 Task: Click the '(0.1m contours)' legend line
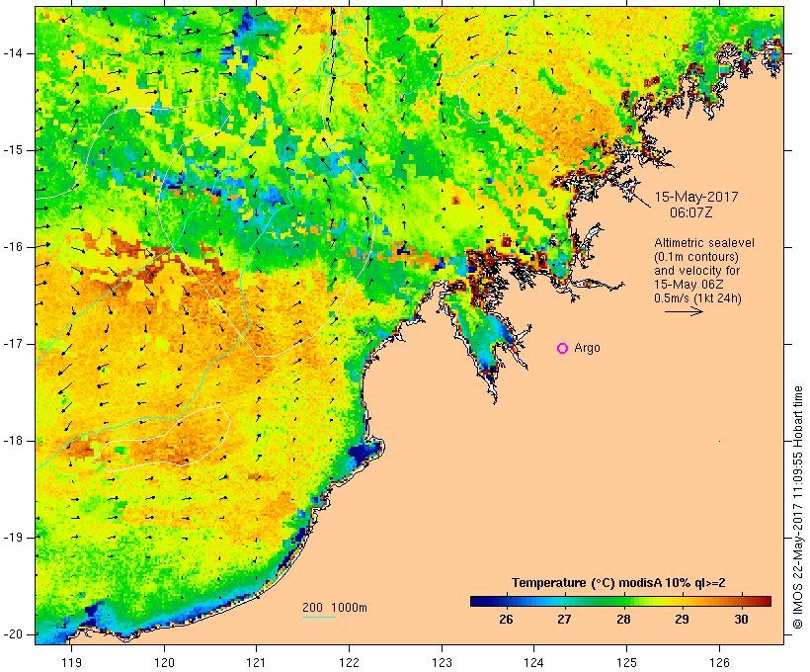[696, 257]
